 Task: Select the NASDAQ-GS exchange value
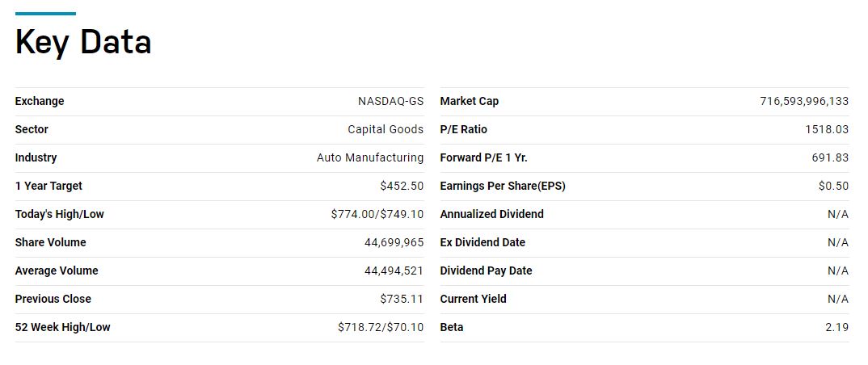[x=390, y=102]
